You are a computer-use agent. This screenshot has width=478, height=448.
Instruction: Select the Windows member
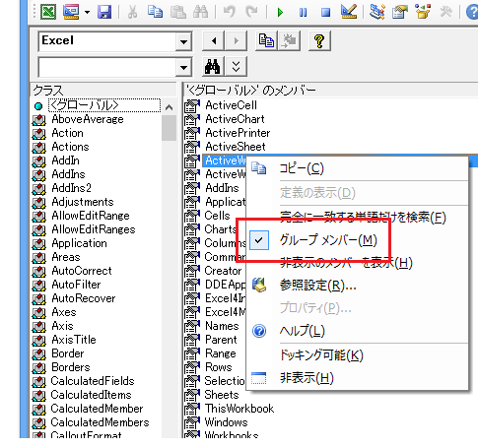[x=226, y=422]
